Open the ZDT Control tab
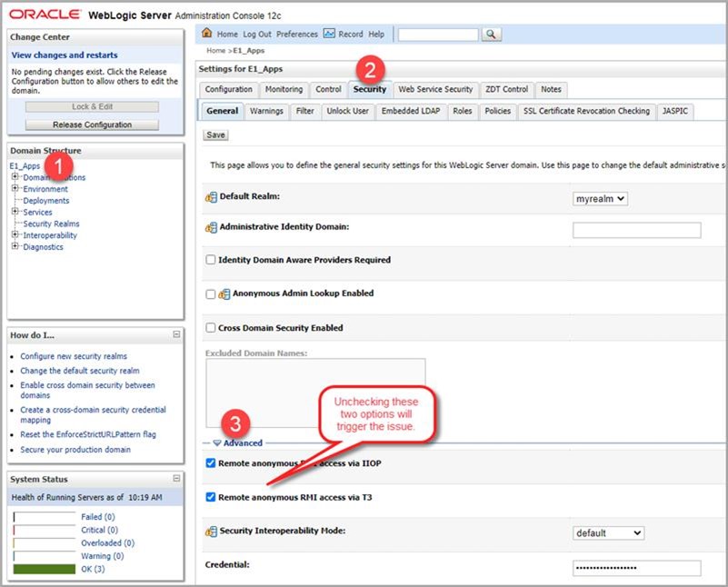This screenshot has height=587, width=728. click(x=506, y=89)
